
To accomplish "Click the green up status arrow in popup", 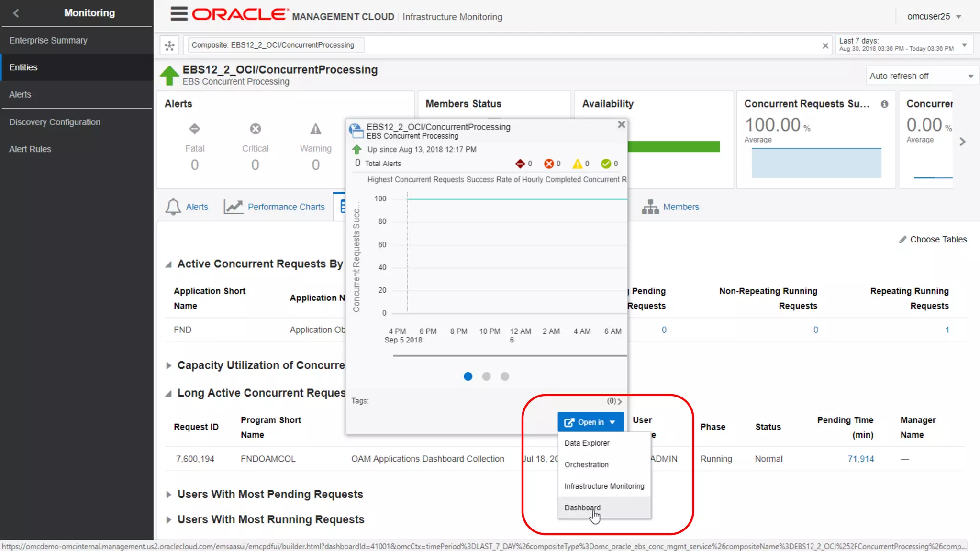I will coord(357,150).
